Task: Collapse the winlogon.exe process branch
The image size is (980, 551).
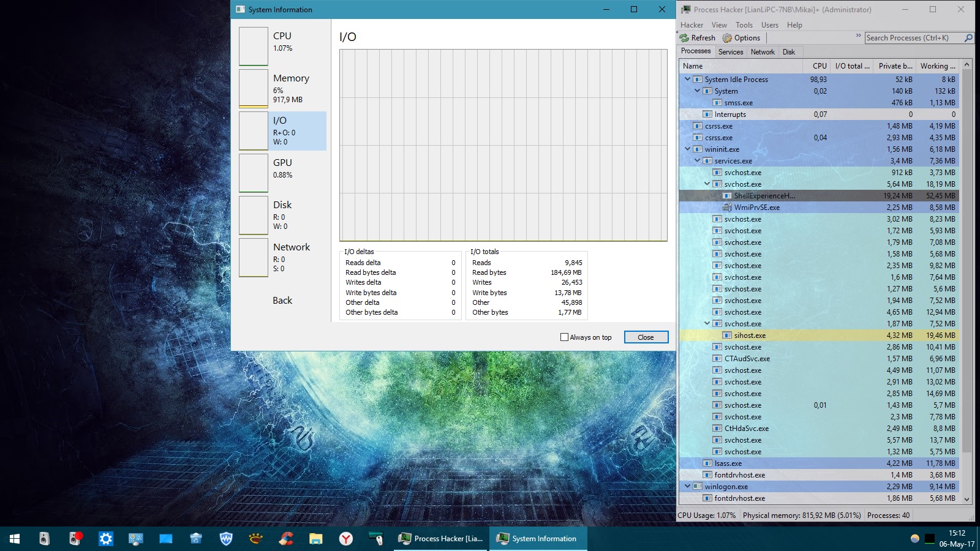Action: tap(687, 487)
